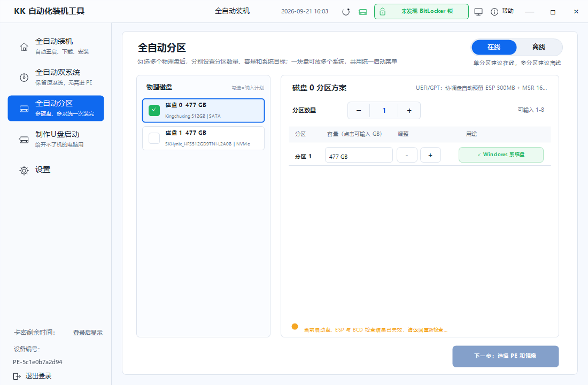Click the monitor display icon
The height and width of the screenshot is (385, 588).
pos(478,12)
